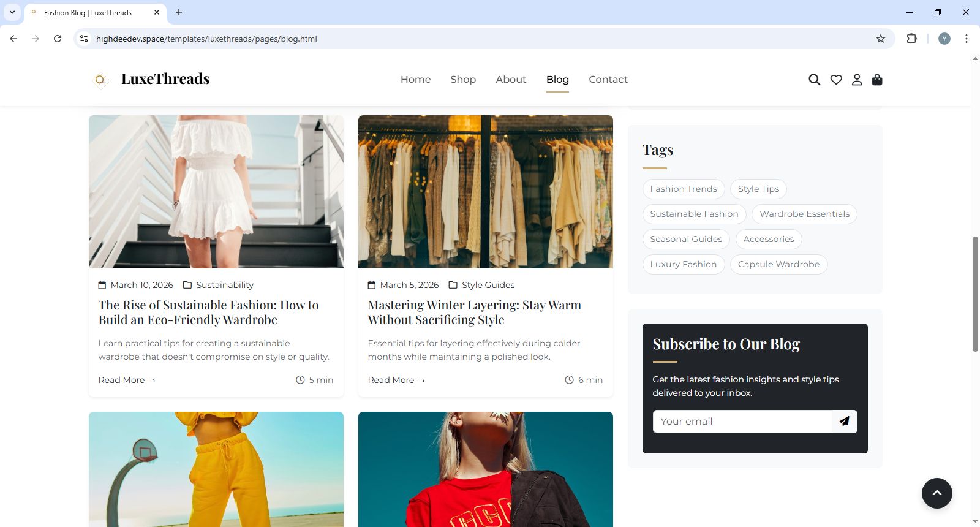Screen dimensions: 980x527
Task: Select the Luxury Fashion tag
Action: [684, 265]
